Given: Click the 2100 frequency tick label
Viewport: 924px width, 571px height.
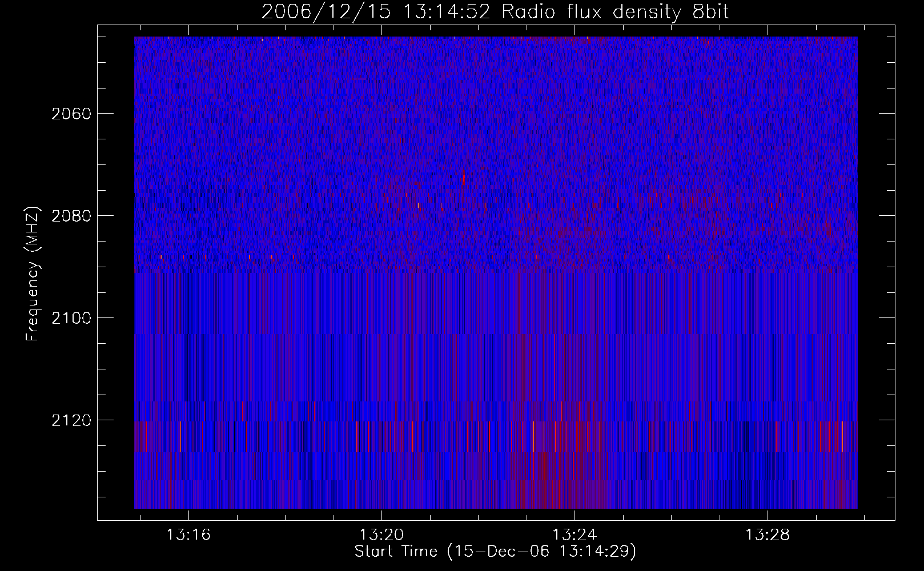Looking at the screenshot, I should (x=71, y=318).
